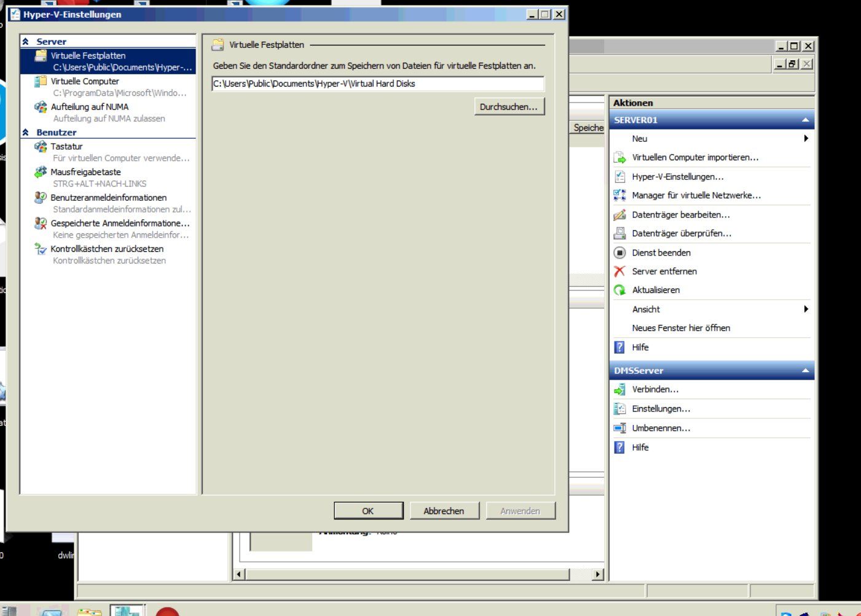
Task: Click the Dienst beenden stop icon
Action: coord(619,252)
